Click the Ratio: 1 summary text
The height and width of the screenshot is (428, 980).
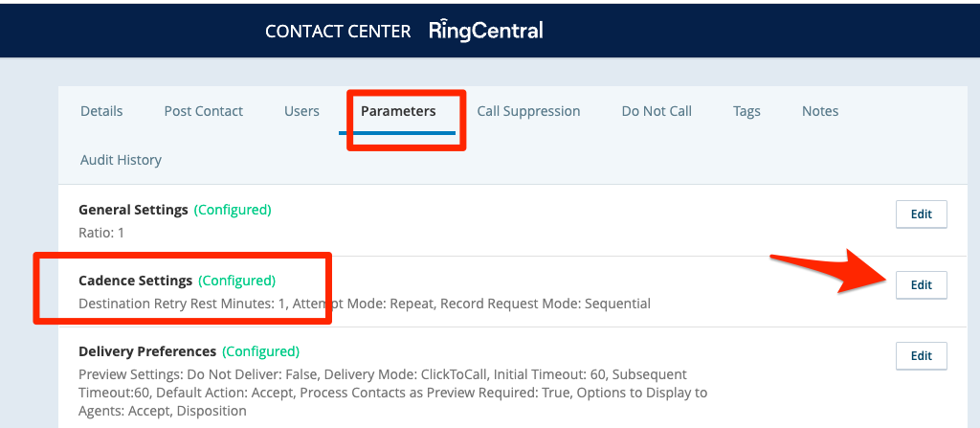[101, 233]
